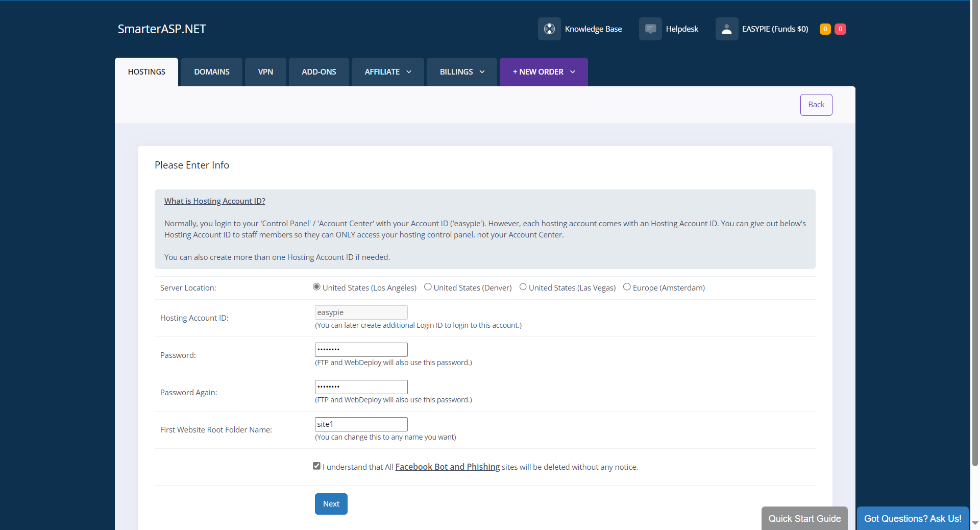This screenshot has width=980, height=530.
Task: Expand the + NEW ORDER dropdown
Action: click(x=543, y=71)
